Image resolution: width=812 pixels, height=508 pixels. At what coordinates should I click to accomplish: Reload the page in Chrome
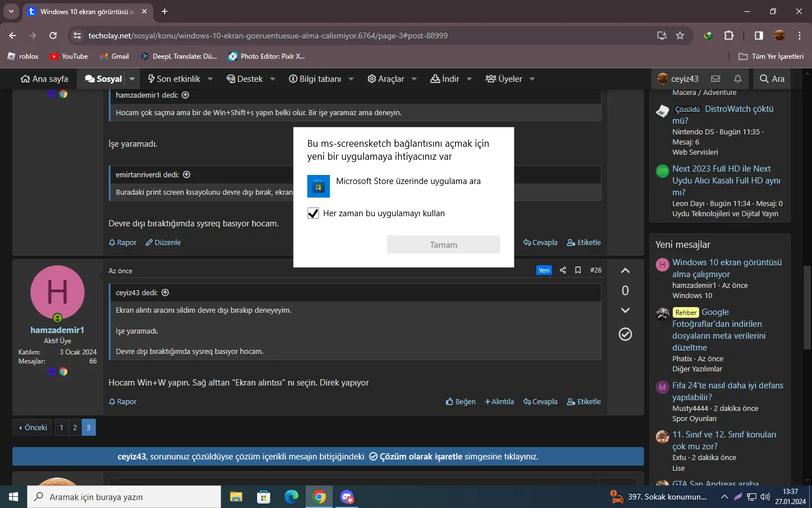pyautogui.click(x=53, y=36)
